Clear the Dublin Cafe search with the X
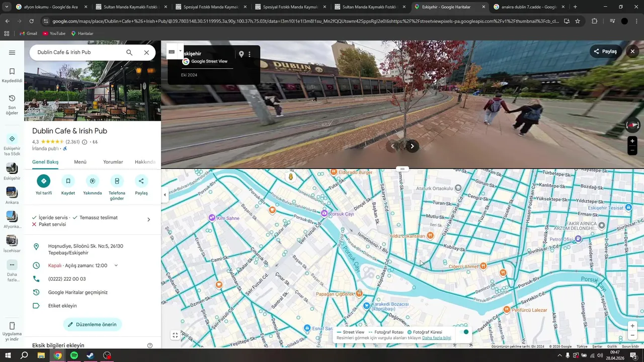Viewport: 644px width, 362px height. click(146, 52)
